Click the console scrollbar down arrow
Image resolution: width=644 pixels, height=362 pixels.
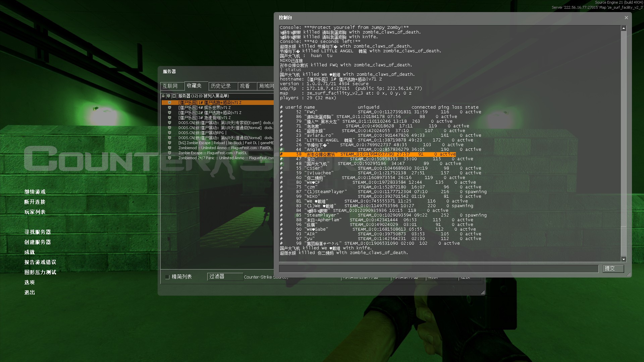point(624,259)
